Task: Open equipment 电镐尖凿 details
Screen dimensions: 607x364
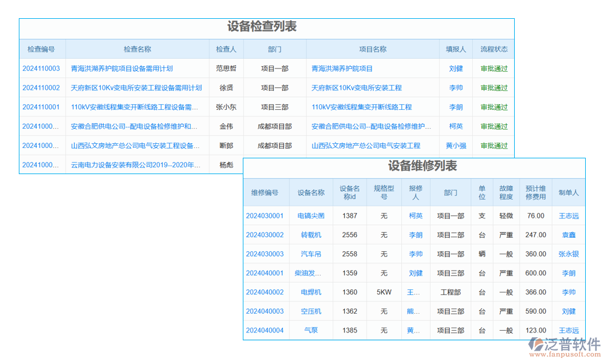Action: coord(311,215)
